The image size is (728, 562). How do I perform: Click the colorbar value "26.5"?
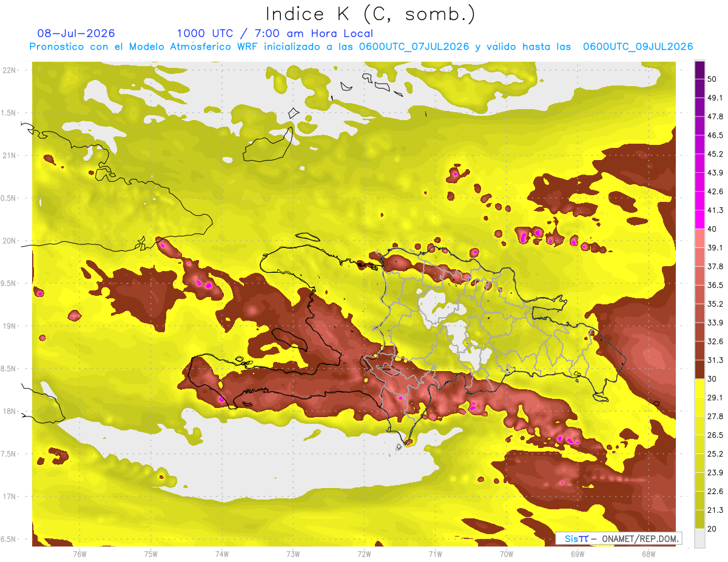pos(715,435)
